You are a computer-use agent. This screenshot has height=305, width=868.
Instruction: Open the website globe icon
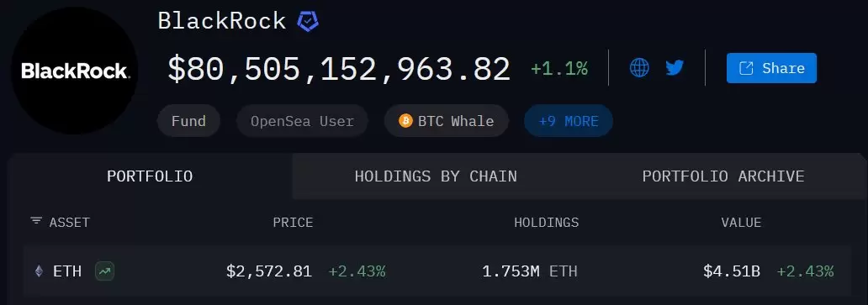pyautogui.click(x=639, y=68)
